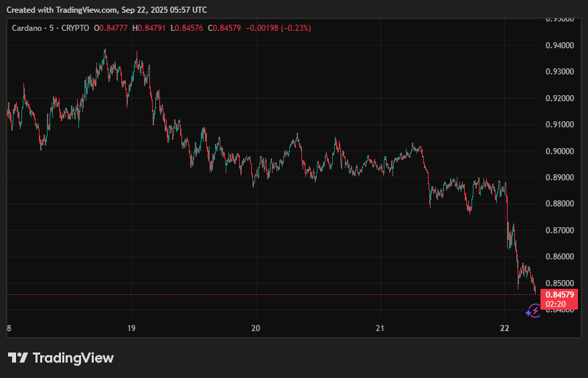Click the 02:20 candle countdown timer

555,304
